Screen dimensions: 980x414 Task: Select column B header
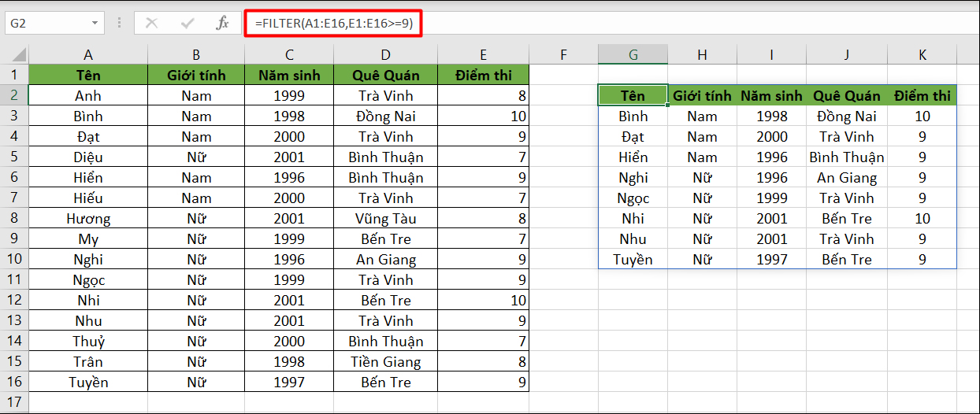click(x=196, y=54)
